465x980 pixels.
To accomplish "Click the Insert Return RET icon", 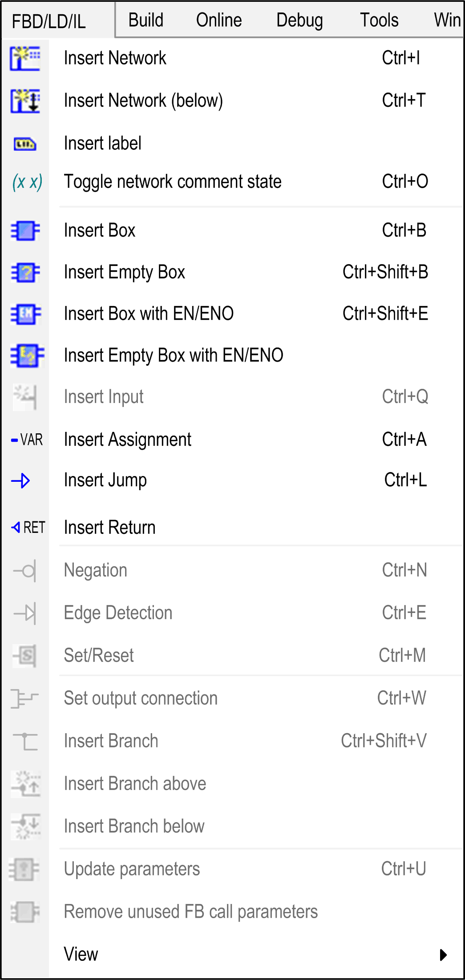I will click(28, 528).
